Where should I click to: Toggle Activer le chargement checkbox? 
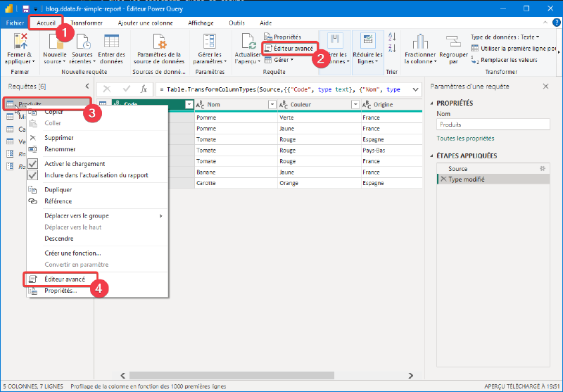pyautogui.click(x=32, y=164)
